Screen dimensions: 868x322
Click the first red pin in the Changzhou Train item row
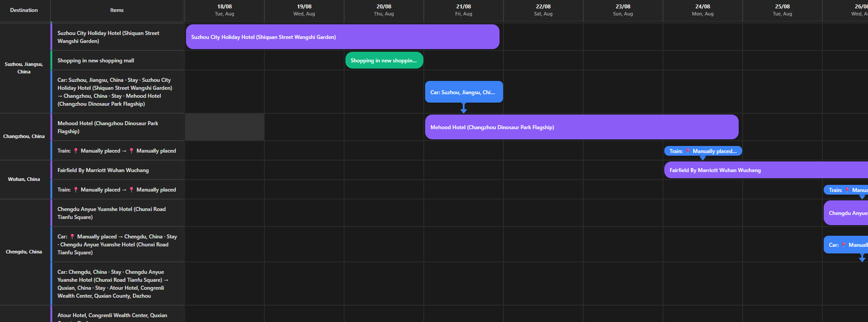coord(76,151)
